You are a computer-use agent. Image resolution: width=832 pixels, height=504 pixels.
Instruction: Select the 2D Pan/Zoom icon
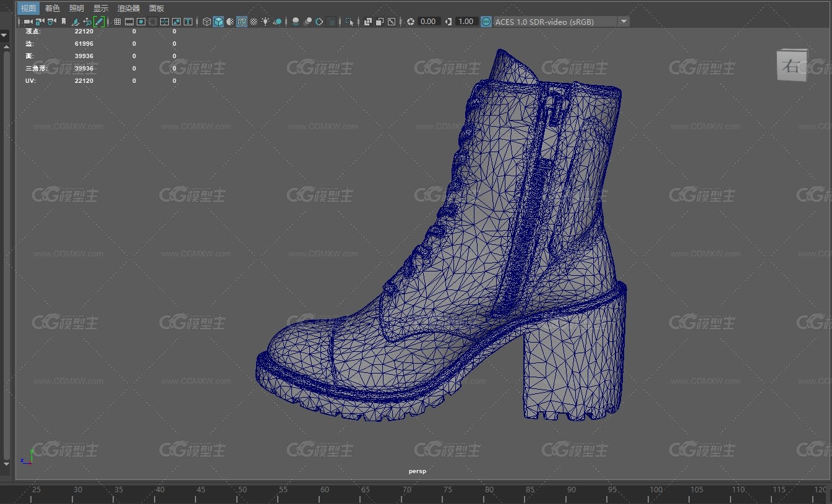(x=87, y=22)
